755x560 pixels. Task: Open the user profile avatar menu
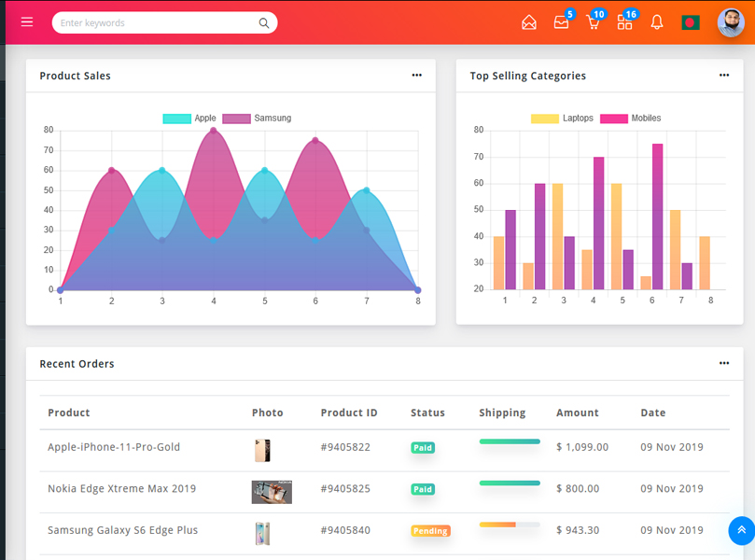click(x=731, y=22)
